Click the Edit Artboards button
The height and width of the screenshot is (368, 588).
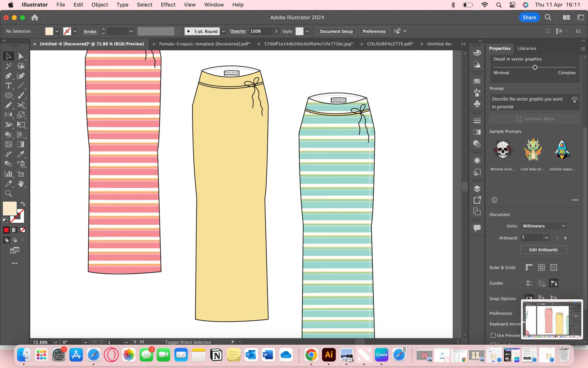pyautogui.click(x=543, y=250)
